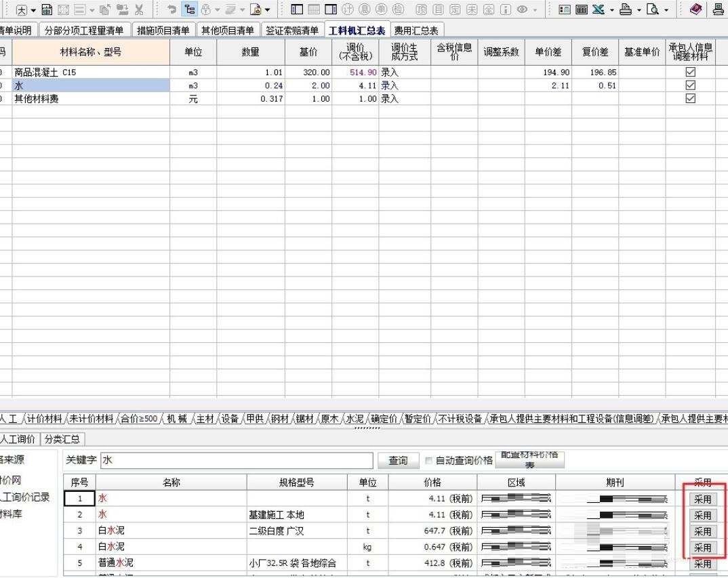The height and width of the screenshot is (578, 728).
Task: Toggle the eye visibility icon in toolbar
Action: (523, 9)
